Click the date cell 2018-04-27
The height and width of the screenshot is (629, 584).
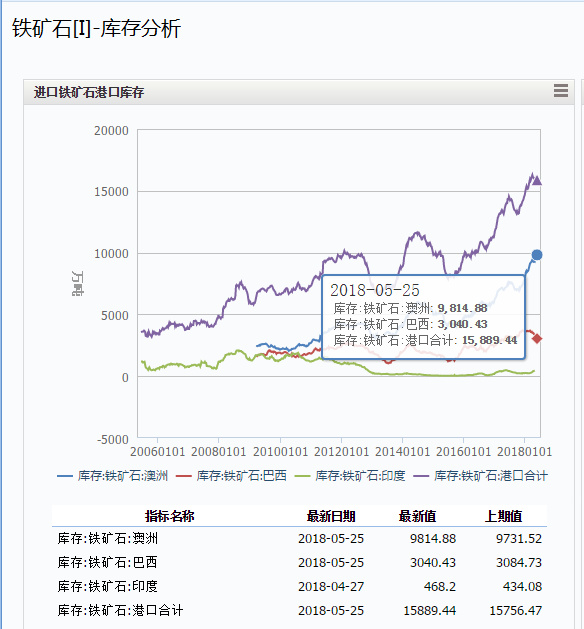331,586
